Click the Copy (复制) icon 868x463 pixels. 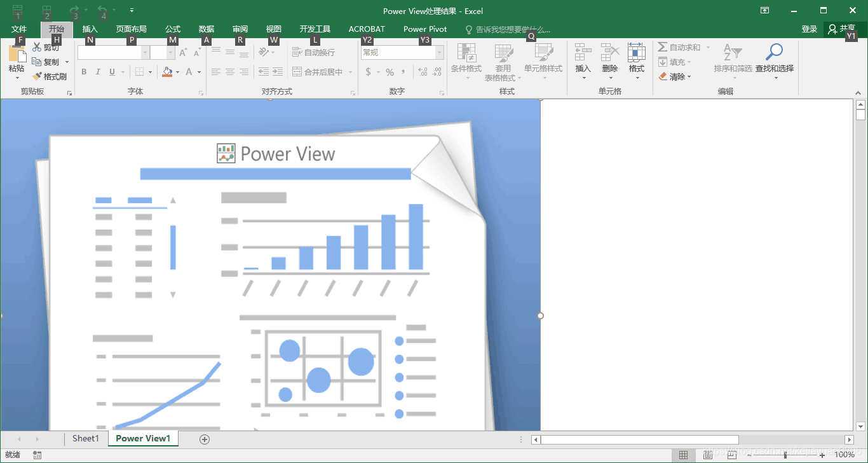(x=37, y=62)
